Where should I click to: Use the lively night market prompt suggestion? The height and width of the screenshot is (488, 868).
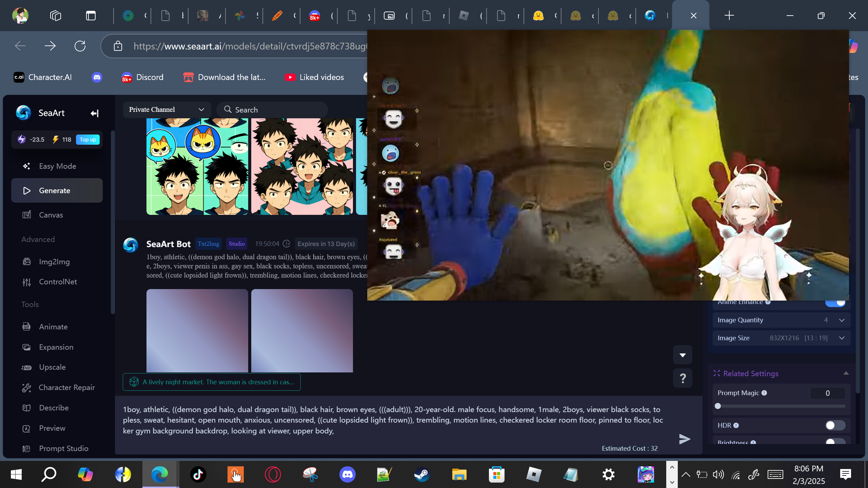[212, 382]
